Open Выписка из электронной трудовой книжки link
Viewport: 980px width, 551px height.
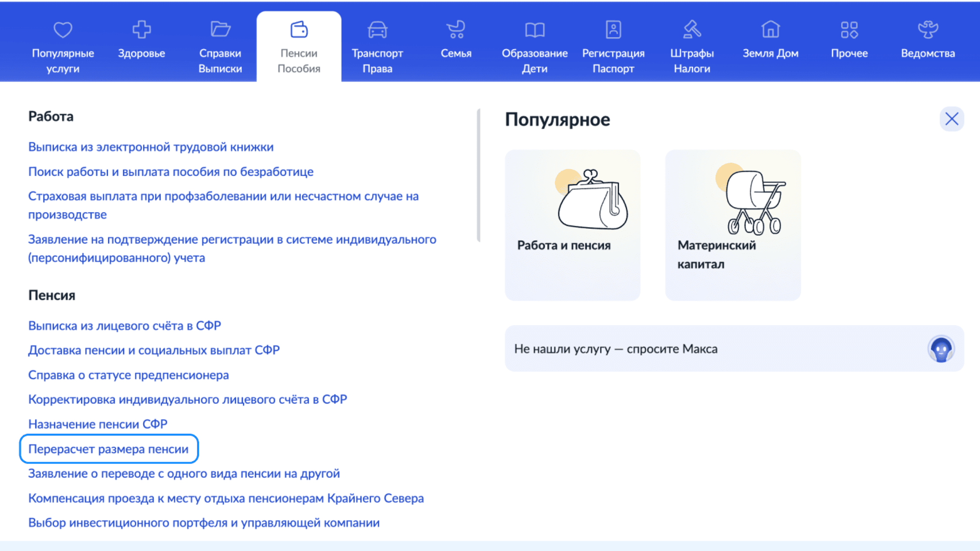(x=151, y=147)
